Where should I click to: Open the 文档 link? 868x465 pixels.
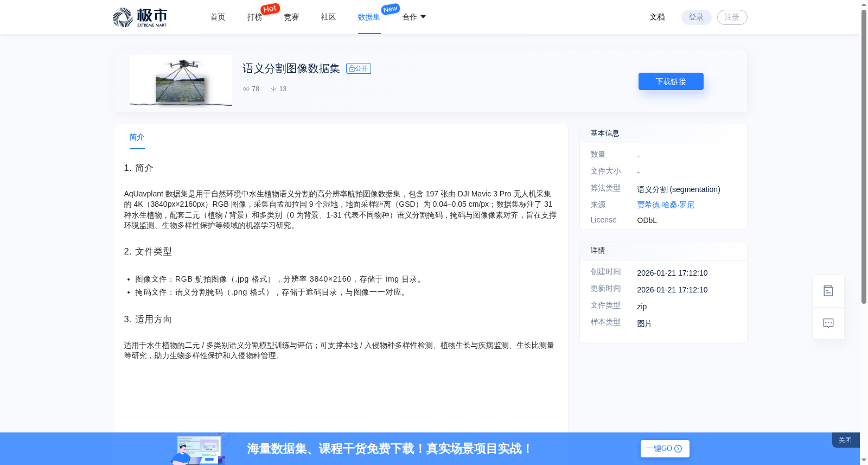pos(658,17)
